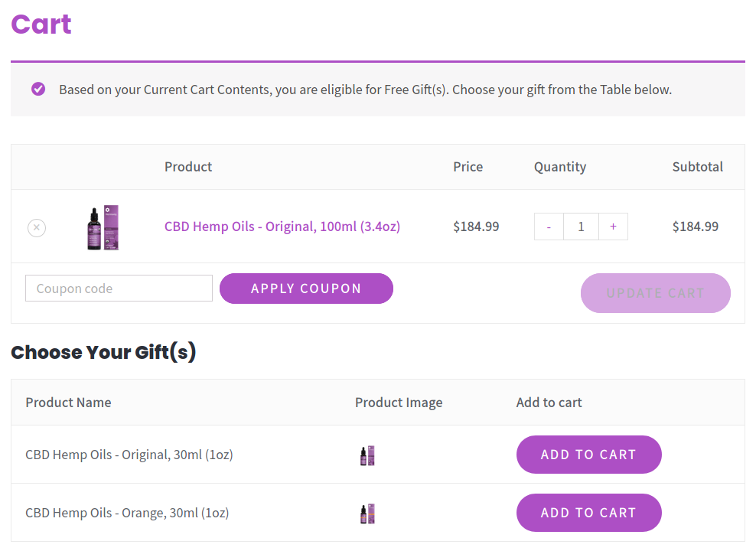The width and height of the screenshot is (756, 551).
Task: Click the Subtotal column header
Action: [x=697, y=167]
